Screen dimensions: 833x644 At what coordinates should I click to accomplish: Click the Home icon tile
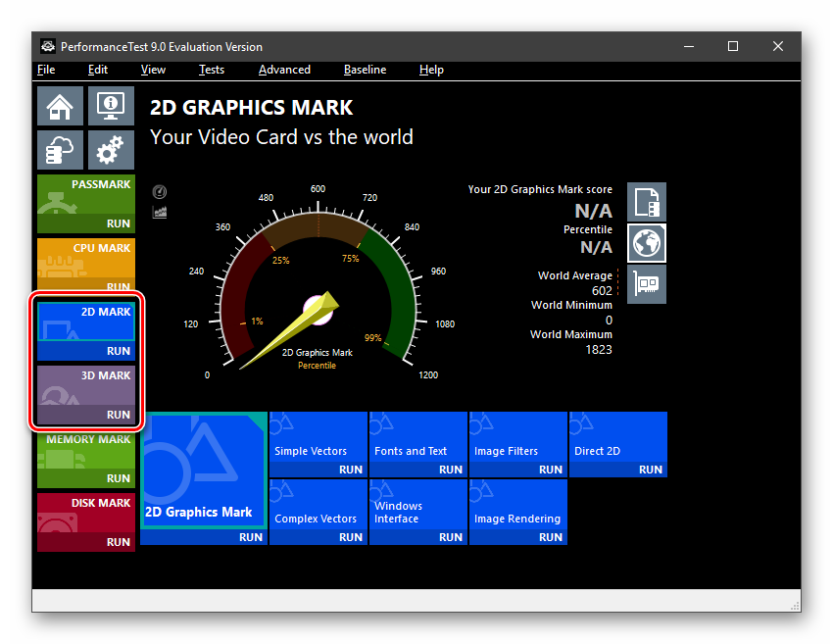pyautogui.click(x=60, y=105)
